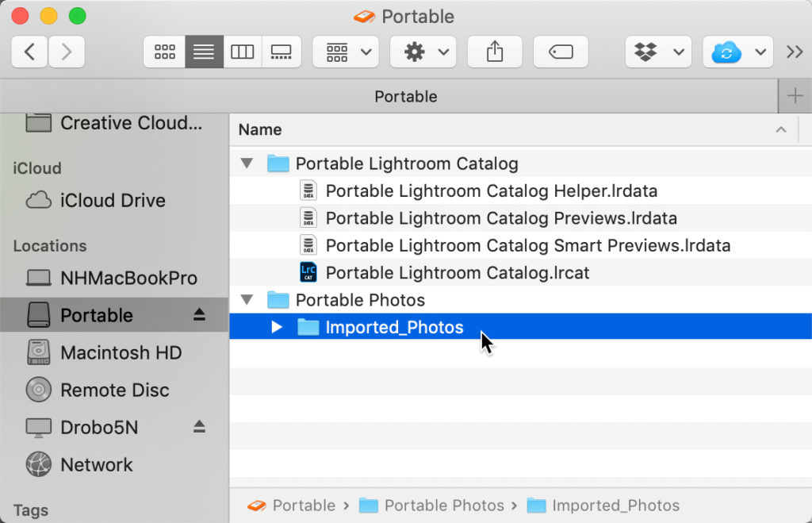This screenshot has width=812, height=523.
Task: Click Imported_Photos in the path bar
Action: [x=603, y=505]
